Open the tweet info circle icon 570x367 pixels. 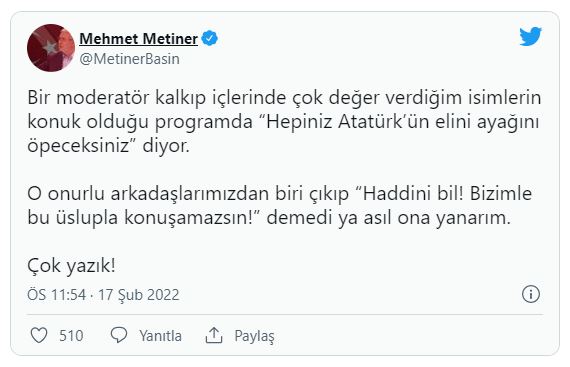click(531, 294)
